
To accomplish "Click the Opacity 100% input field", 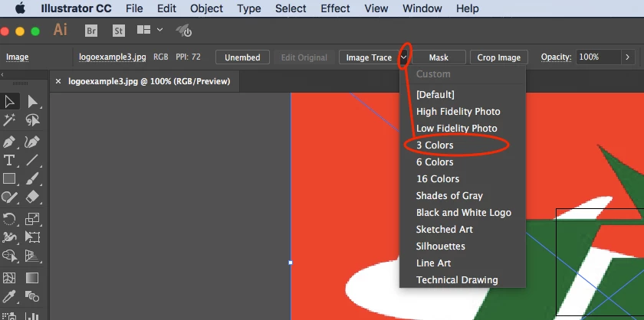I will [599, 57].
